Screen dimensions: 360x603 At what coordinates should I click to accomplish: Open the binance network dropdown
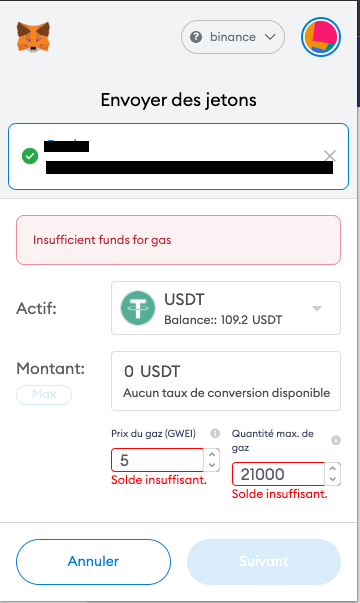coord(233,37)
